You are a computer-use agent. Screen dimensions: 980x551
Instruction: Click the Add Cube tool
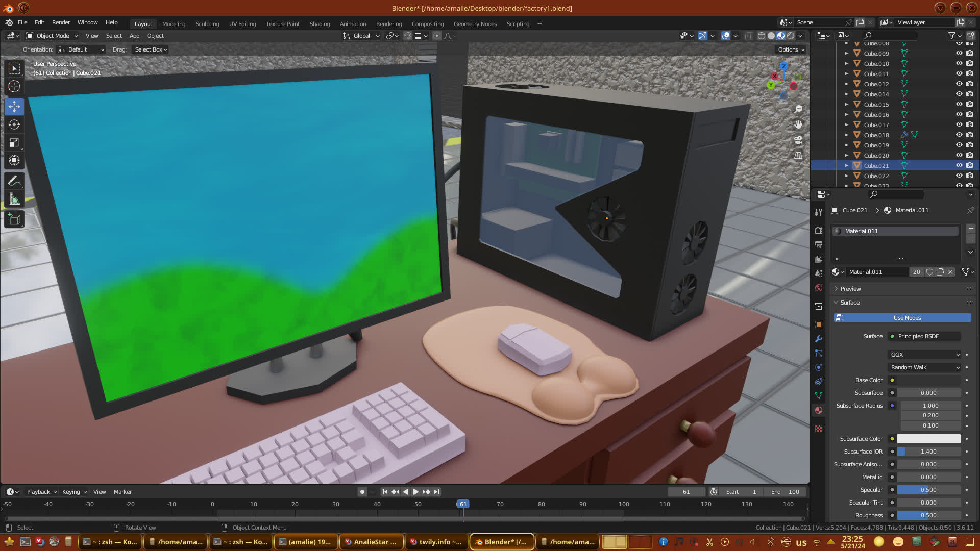click(x=14, y=219)
